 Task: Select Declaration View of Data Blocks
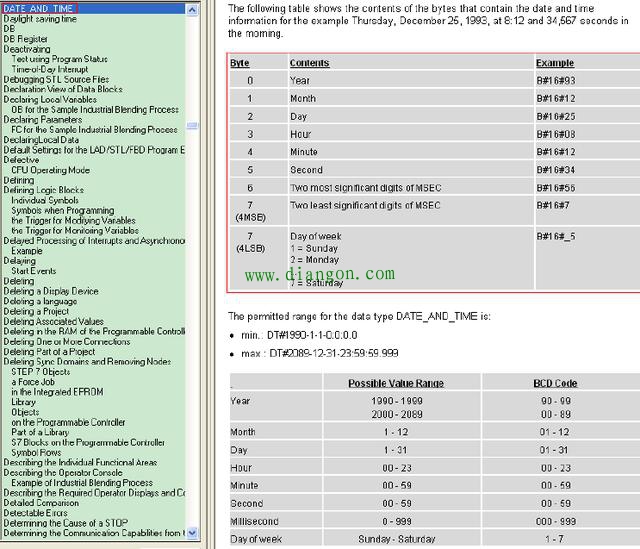[x=63, y=89]
